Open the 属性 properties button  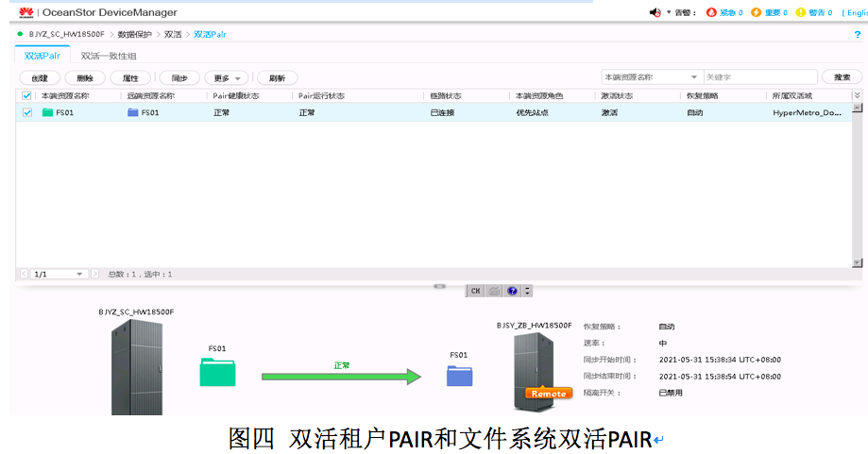click(x=130, y=78)
